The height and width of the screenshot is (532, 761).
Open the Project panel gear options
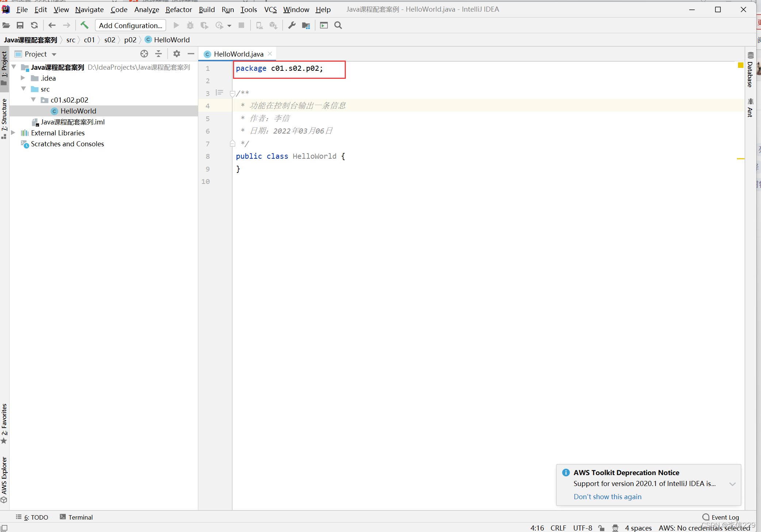177,54
